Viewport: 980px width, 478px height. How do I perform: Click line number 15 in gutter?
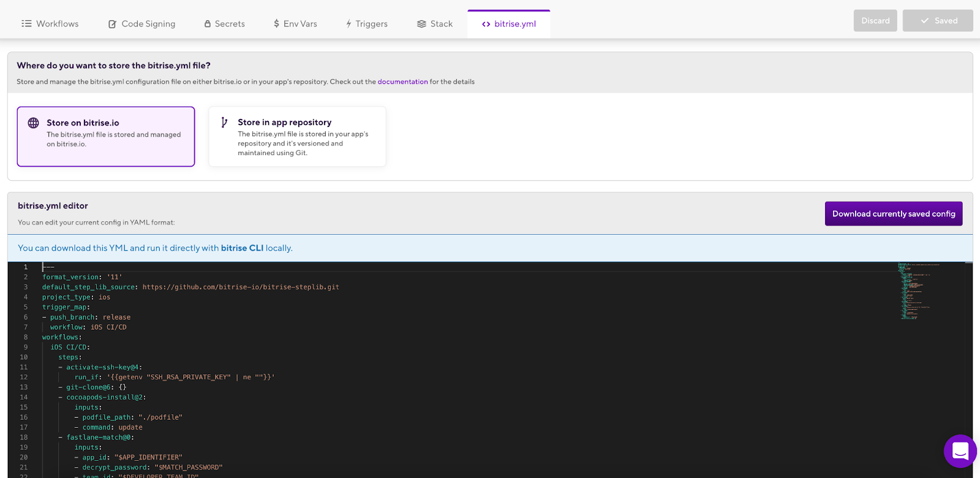[24, 408]
